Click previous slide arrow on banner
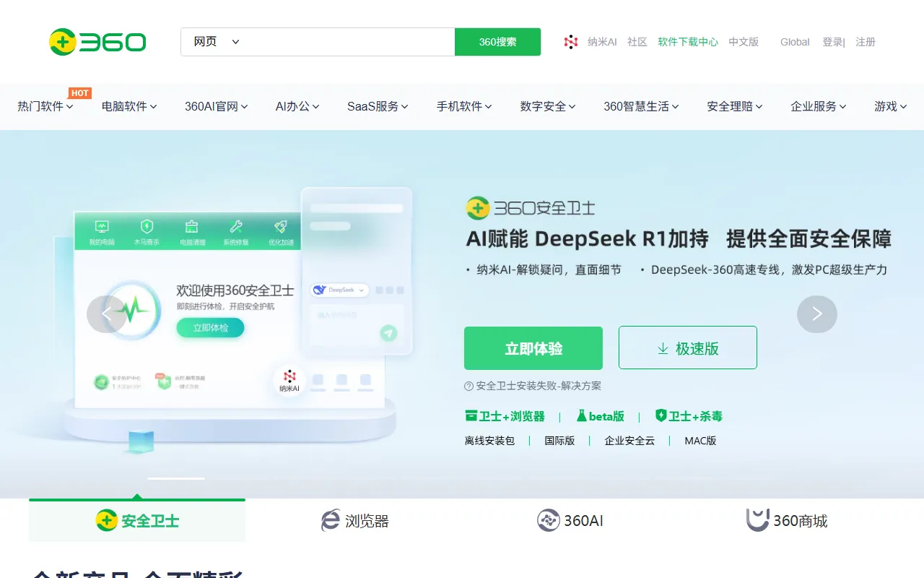This screenshot has height=578, width=924. pos(107,314)
